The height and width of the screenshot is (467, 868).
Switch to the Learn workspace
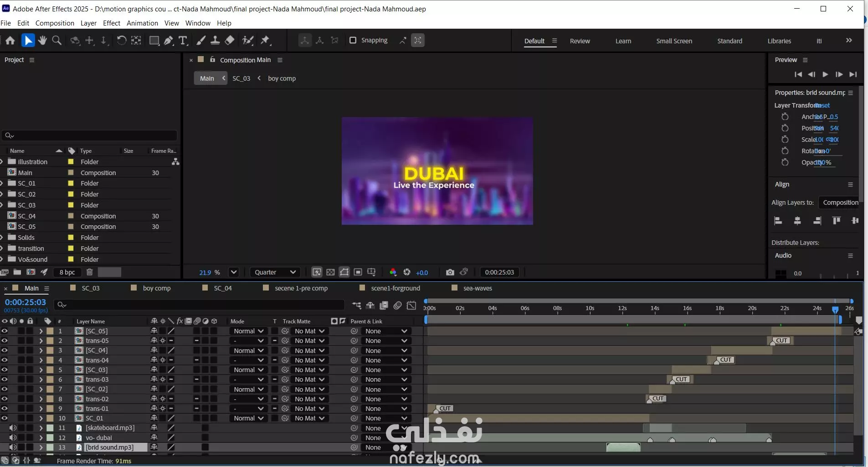point(623,41)
